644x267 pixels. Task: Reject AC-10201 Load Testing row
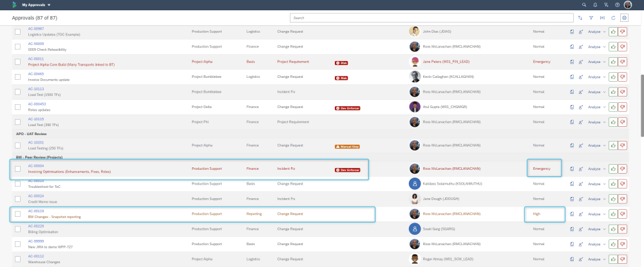623,145
